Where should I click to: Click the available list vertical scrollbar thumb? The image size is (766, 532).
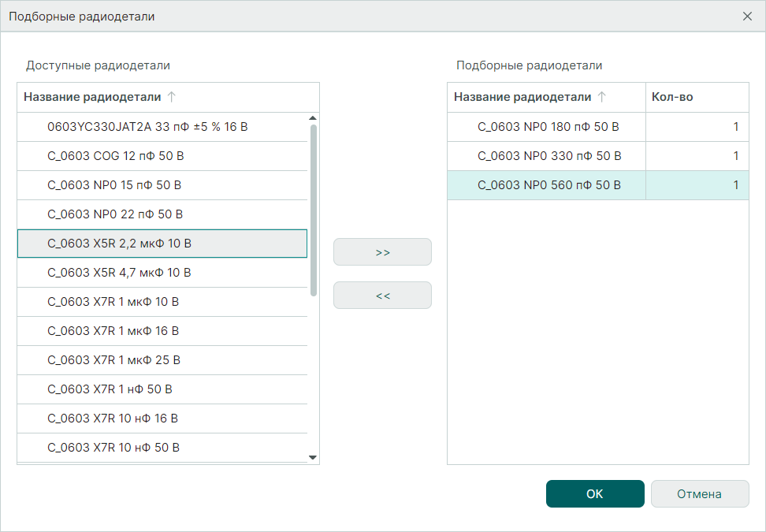point(313,209)
